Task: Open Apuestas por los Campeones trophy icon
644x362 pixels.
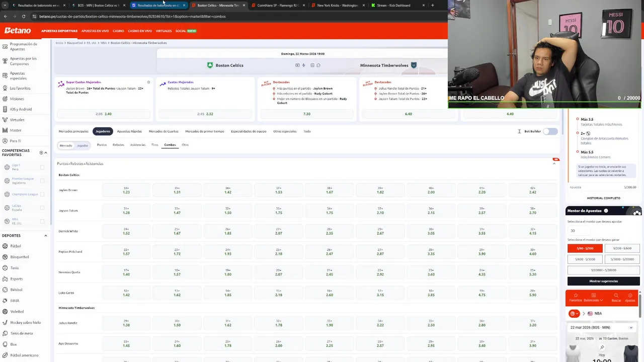Action: (x=5, y=61)
